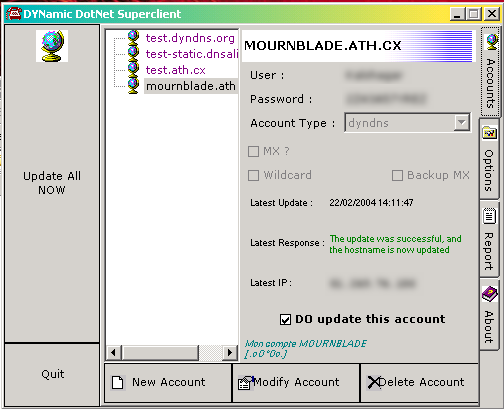Click the globe icon beside mournblade.ath
Viewport: 504px width, 409px height.
point(133,85)
